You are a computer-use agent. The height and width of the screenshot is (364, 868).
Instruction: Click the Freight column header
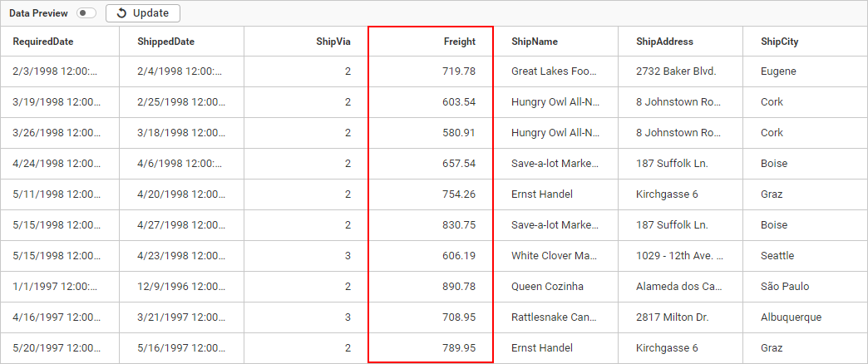click(459, 42)
